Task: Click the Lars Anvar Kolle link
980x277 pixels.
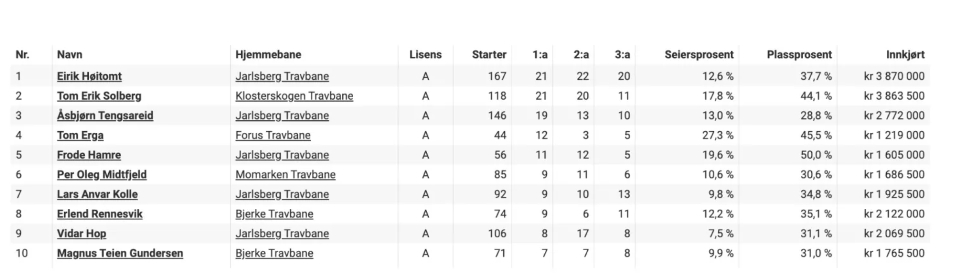Action: 97,194
